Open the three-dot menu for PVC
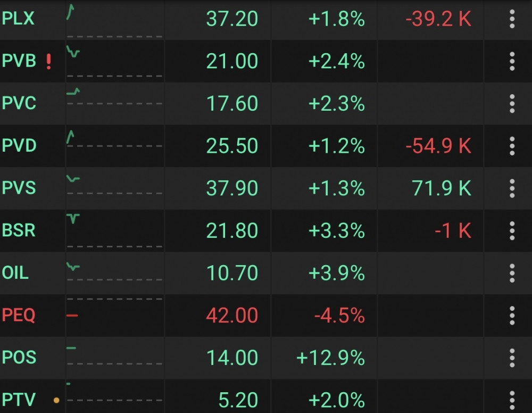The width and height of the screenshot is (532, 413). 512,104
